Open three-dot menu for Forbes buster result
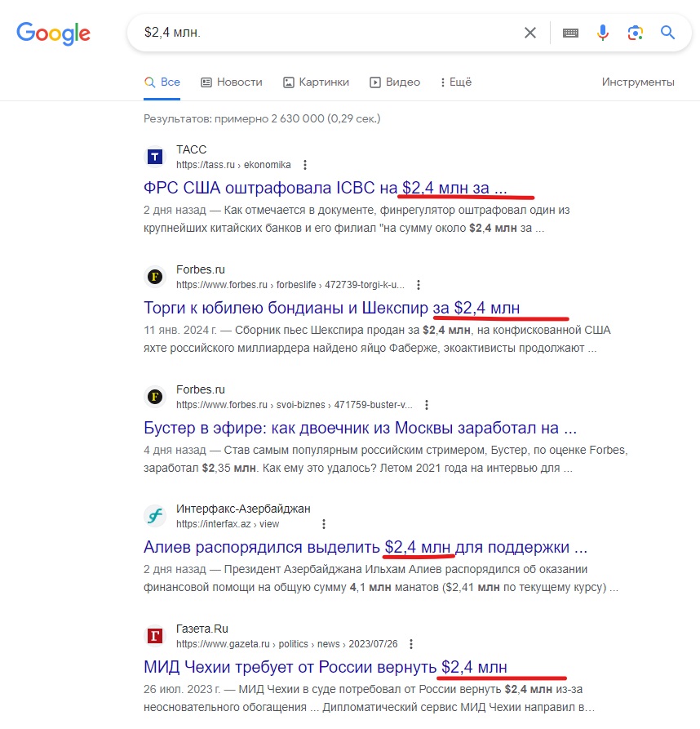Viewport: 700px width, 729px height. pyautogui.click(x=427, y=404)
